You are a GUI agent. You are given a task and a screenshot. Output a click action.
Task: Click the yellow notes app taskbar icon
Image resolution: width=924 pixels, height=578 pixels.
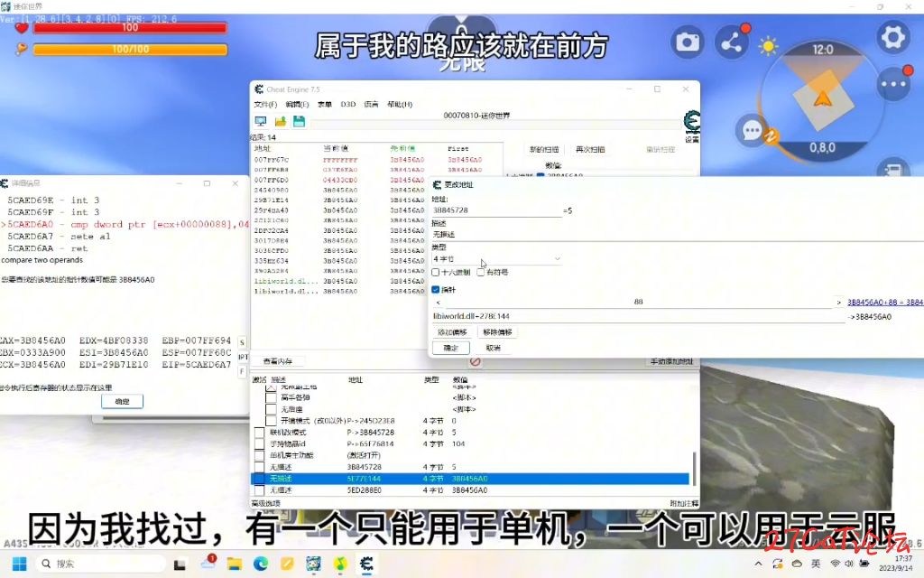[287, 564]
